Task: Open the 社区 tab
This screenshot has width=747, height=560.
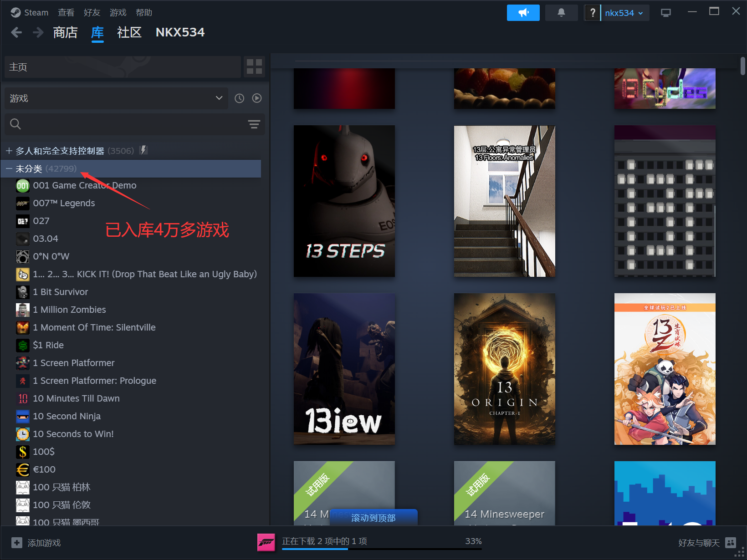Action: coord(129,32)
